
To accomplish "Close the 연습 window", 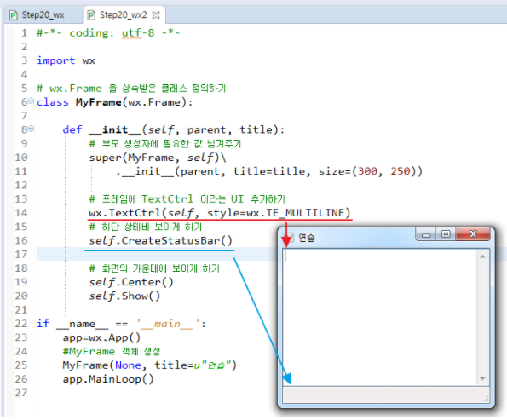I will (473, 234).
